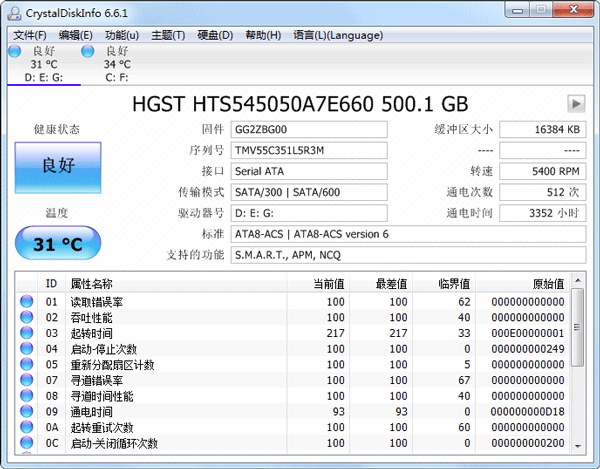600x469 pixels.
Task: Click status orb of 重新分配扇区计数 row
Action: [27, 364]
